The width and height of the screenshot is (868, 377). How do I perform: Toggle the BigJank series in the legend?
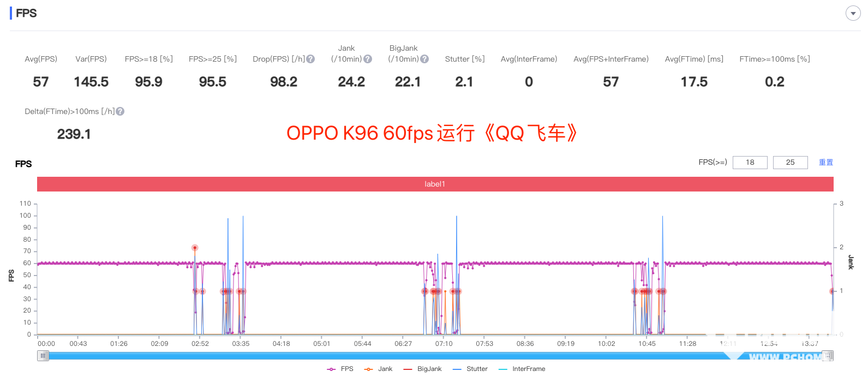[423, 369]
